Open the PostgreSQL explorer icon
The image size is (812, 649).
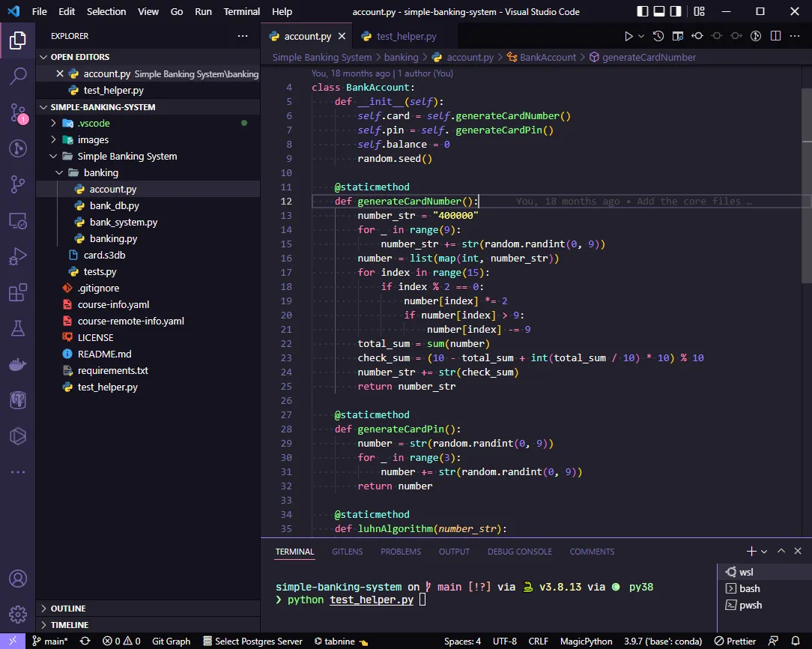(x=18, y=399)
